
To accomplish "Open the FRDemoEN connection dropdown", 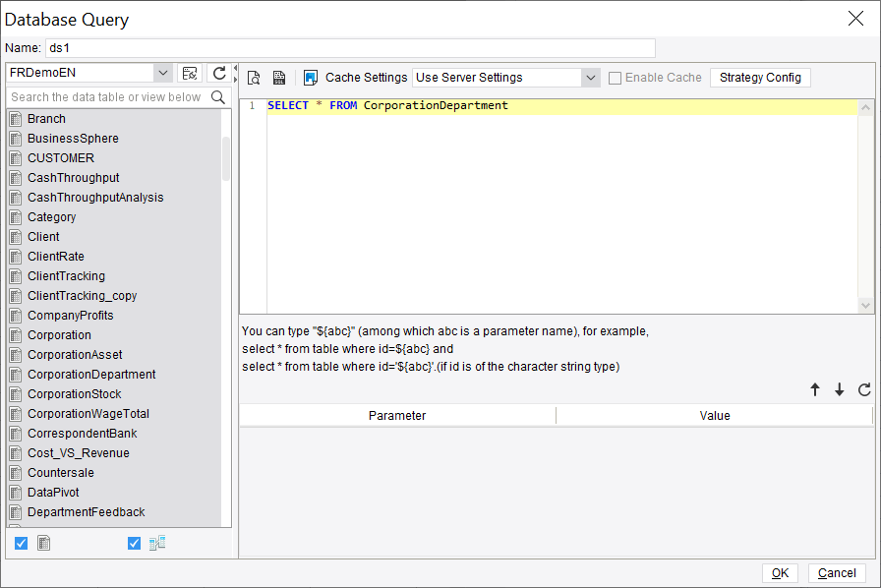I will pyautogui.click(x=162, y=73).
